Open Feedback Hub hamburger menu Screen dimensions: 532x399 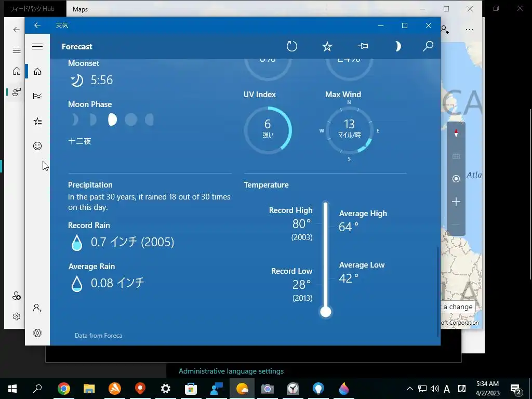click(17, 50)
